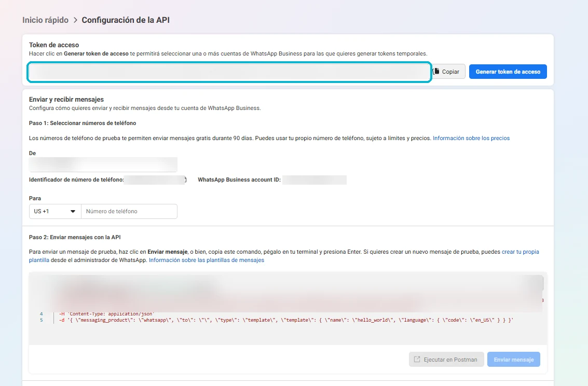
Task: Click the WhatsApp Business account ID label
Action: tap(239, 180)
